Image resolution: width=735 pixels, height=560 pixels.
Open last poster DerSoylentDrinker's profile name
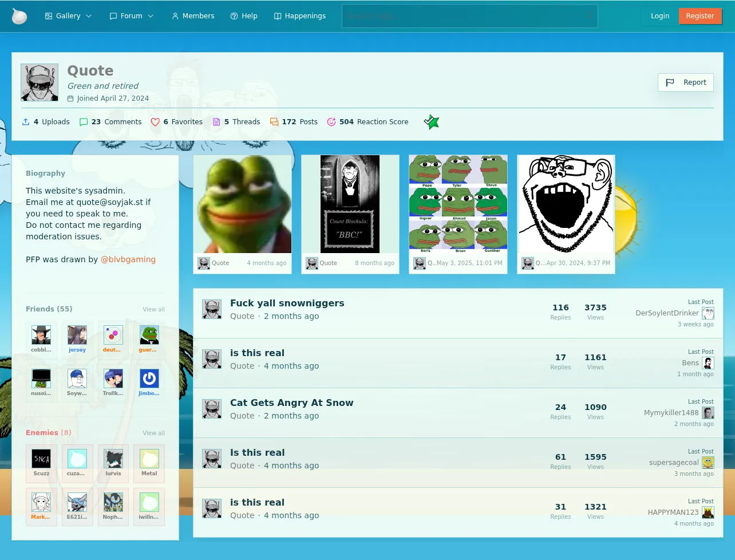click(x=667, y=313)
